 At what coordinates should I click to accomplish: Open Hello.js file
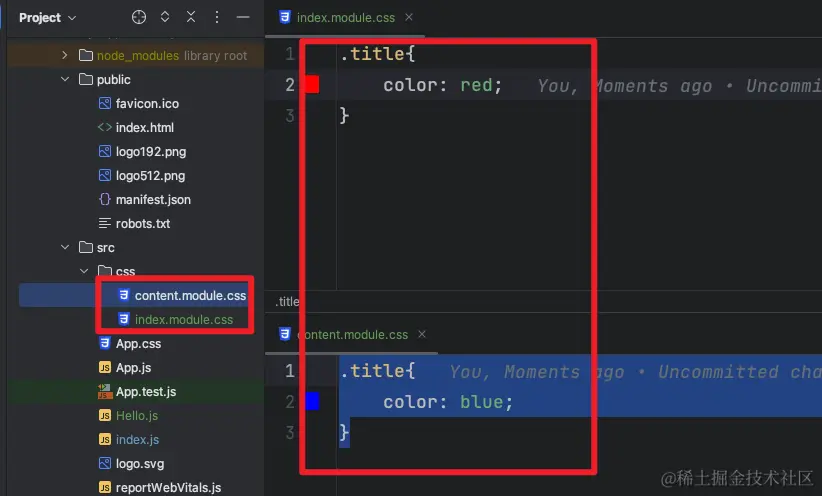pyautogui.click(x=137, y=416)
